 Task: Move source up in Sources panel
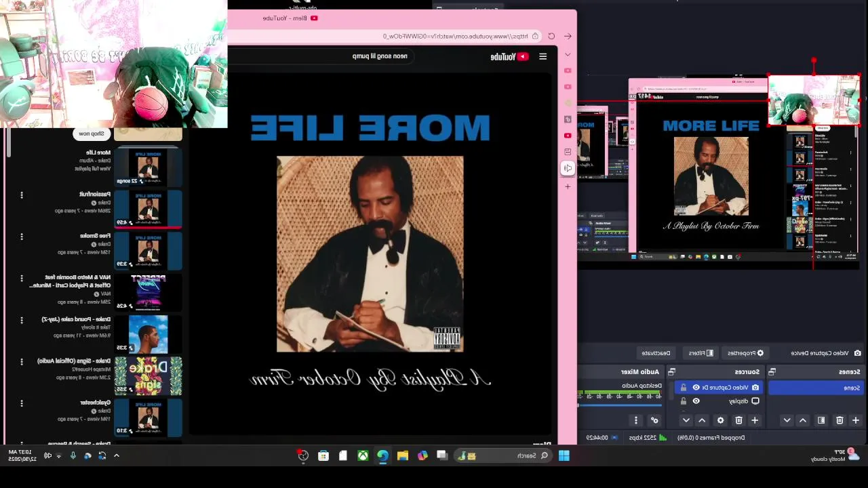pos(702,420)
